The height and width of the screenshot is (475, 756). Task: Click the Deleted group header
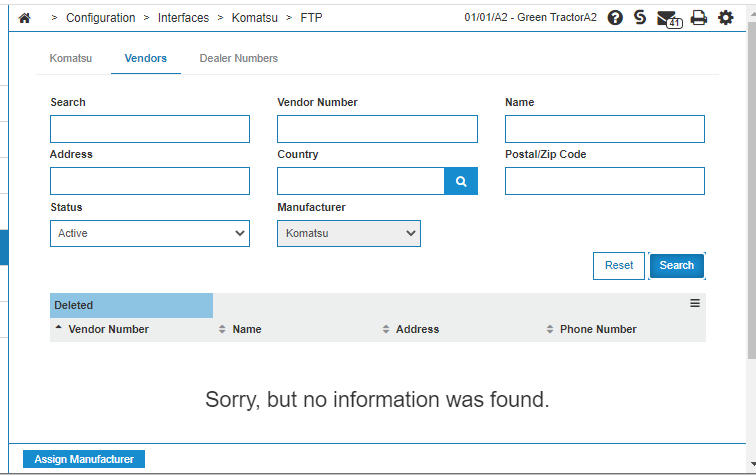[x=131, y=305]
